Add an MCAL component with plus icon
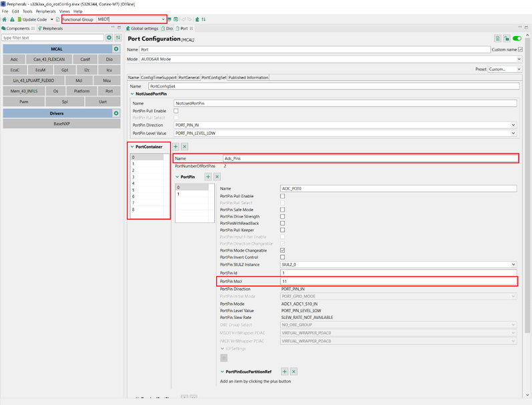The image size is (532, 405). 116,49
